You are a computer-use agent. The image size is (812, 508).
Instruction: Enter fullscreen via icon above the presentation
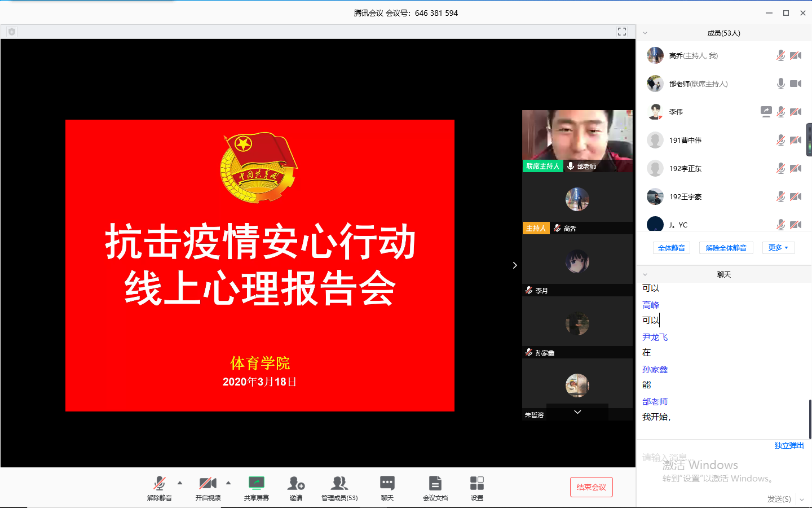(x=622, y=32)
